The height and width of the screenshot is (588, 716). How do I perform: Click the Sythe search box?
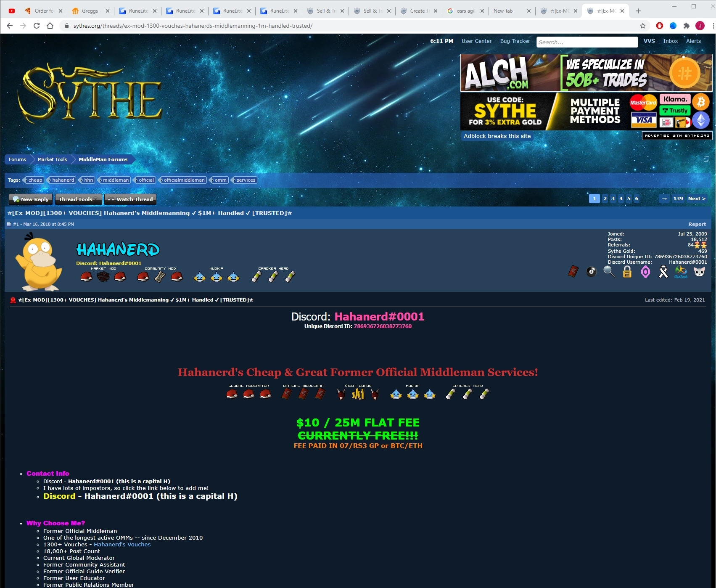[x=587, y=42]
